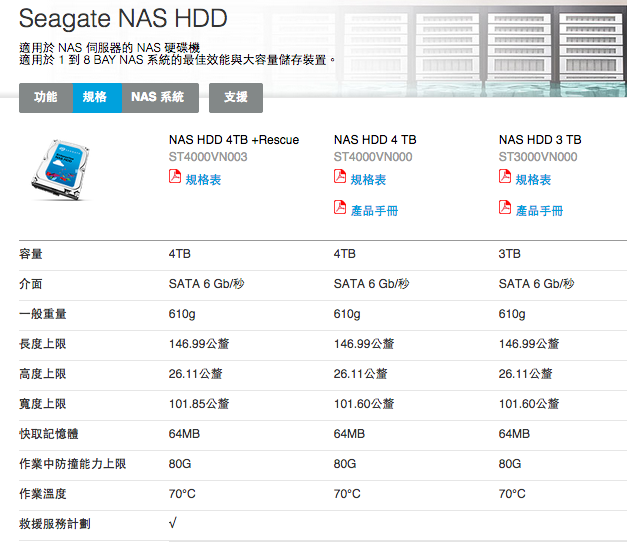
Task: Click the 長度上限 row label
Action: tap(43, 344)
